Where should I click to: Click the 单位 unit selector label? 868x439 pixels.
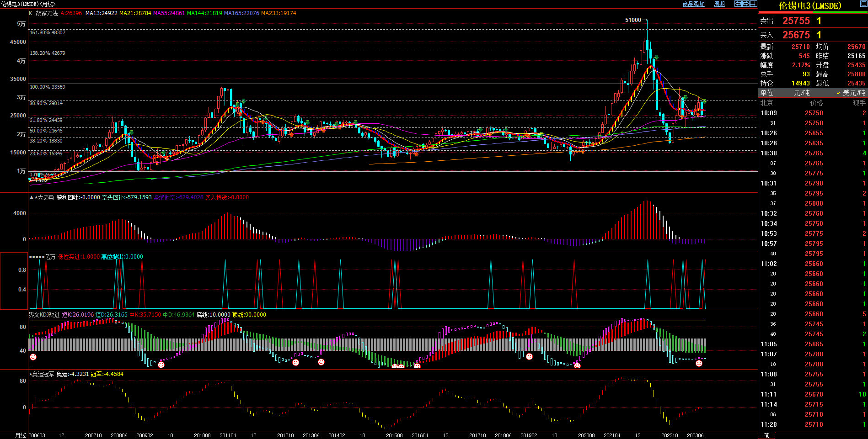coord(766,93)
